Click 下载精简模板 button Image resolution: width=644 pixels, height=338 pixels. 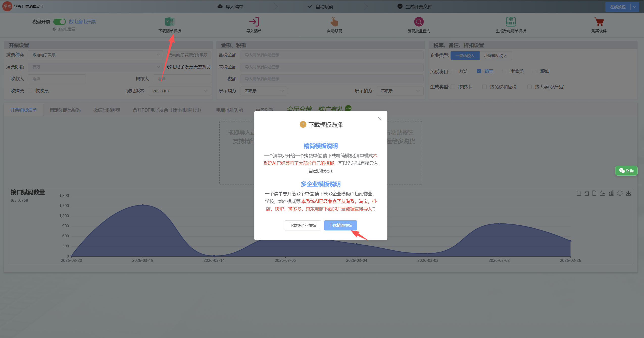340,225
